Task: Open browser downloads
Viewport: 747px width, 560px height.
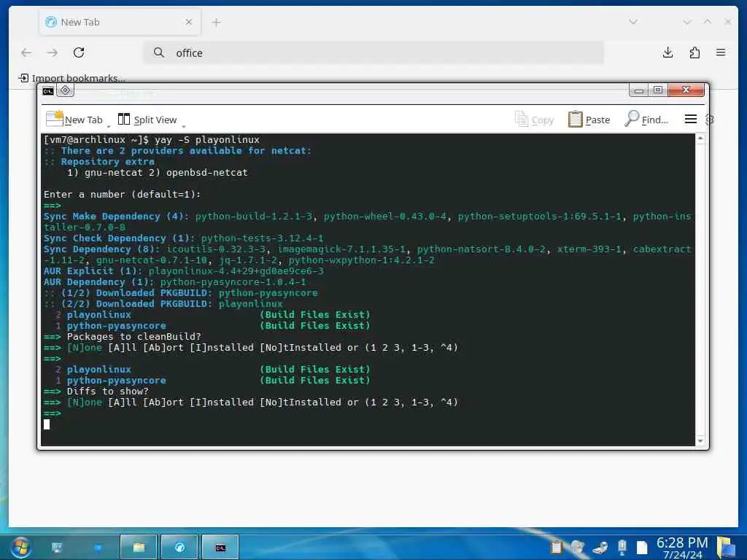Action: tap(667, 52)
